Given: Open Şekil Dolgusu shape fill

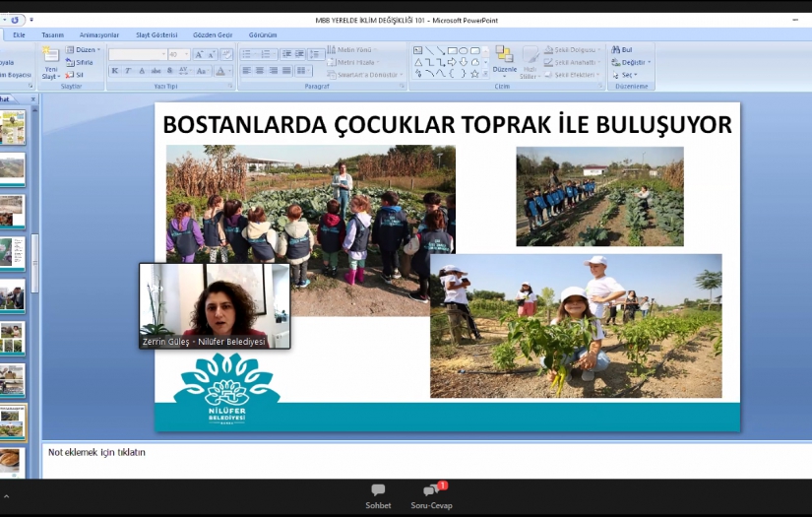Looking at the screenshot, I should pos(572,50).
